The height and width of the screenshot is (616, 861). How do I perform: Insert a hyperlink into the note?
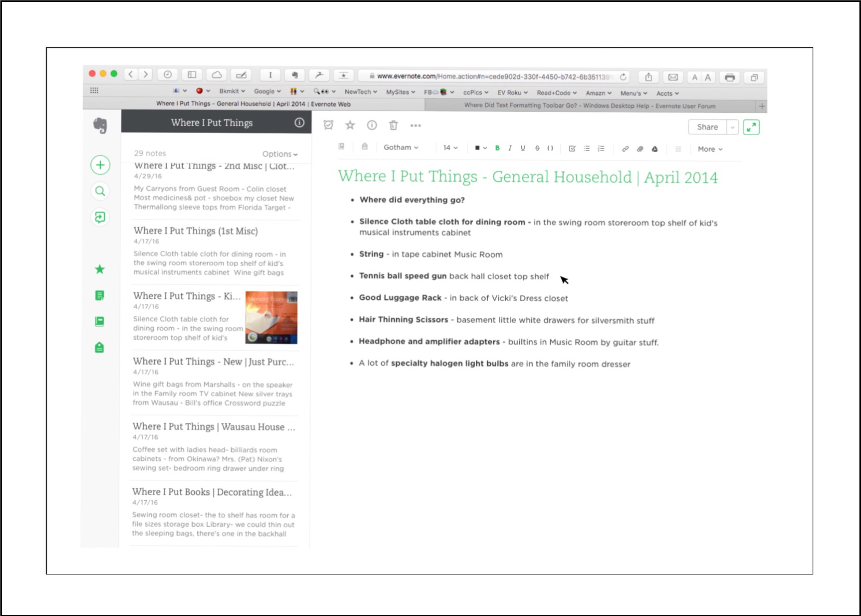[625, 149]
